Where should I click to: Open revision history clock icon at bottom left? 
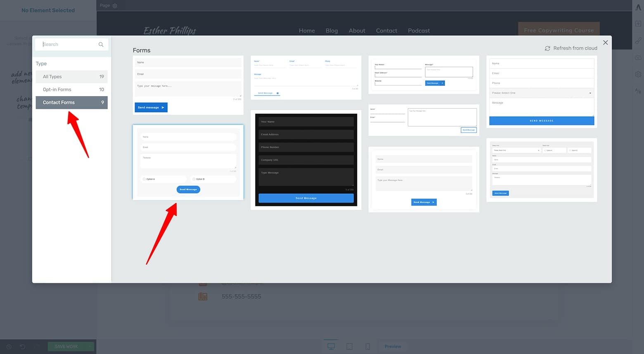point(8,347)
